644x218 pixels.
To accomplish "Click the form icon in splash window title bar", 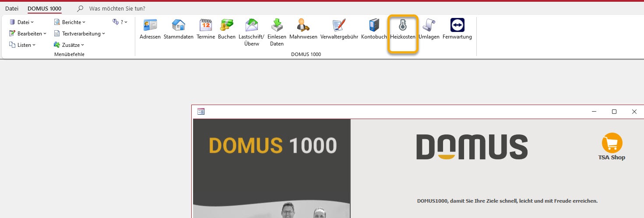I will click(201, 112).
